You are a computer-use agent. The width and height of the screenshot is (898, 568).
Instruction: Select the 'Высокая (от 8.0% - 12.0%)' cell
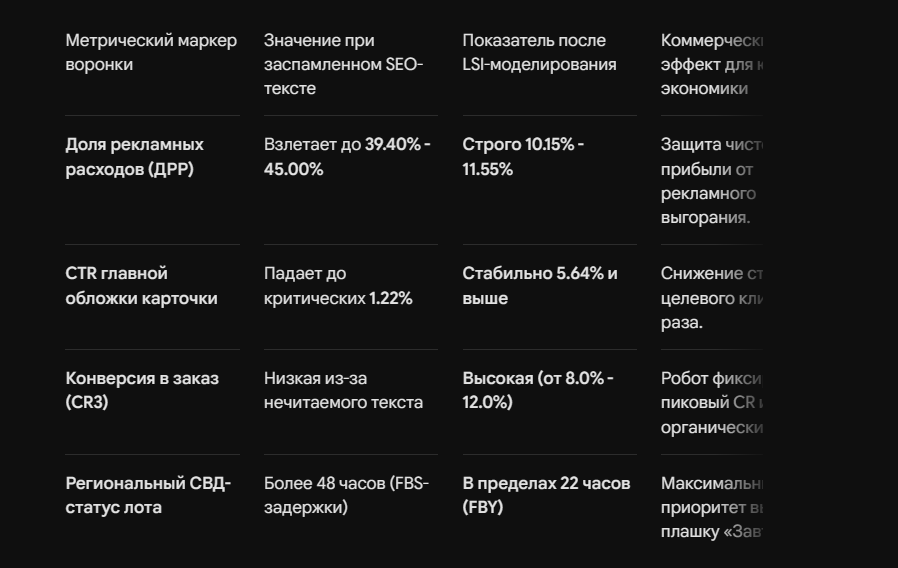point(538,390)
